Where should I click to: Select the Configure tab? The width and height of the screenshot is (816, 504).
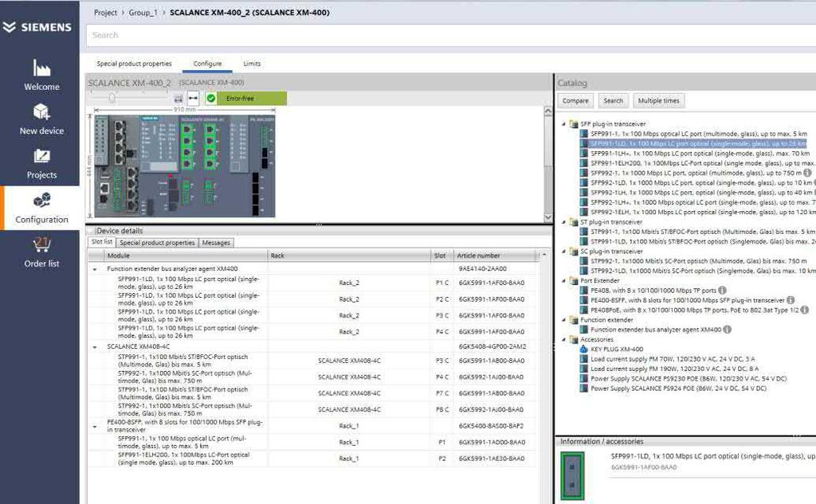207,64
